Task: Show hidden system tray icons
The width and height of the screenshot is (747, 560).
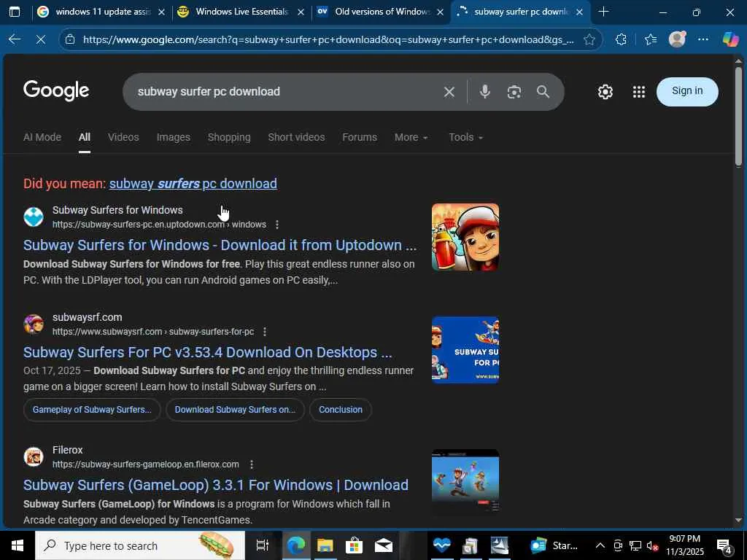Action: pos(600,545)
